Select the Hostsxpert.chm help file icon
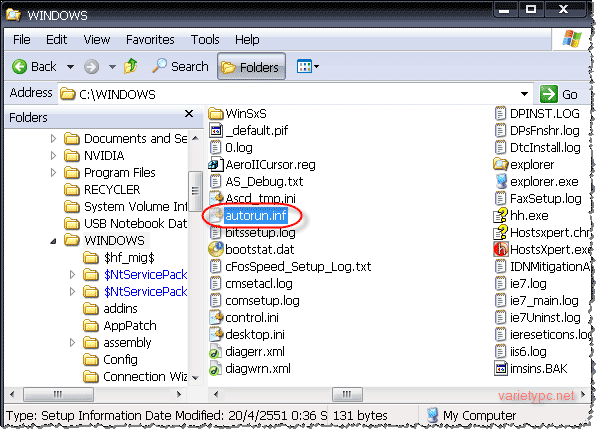The width and height of the screenshot is (596, 429). (x=500, y=232)
